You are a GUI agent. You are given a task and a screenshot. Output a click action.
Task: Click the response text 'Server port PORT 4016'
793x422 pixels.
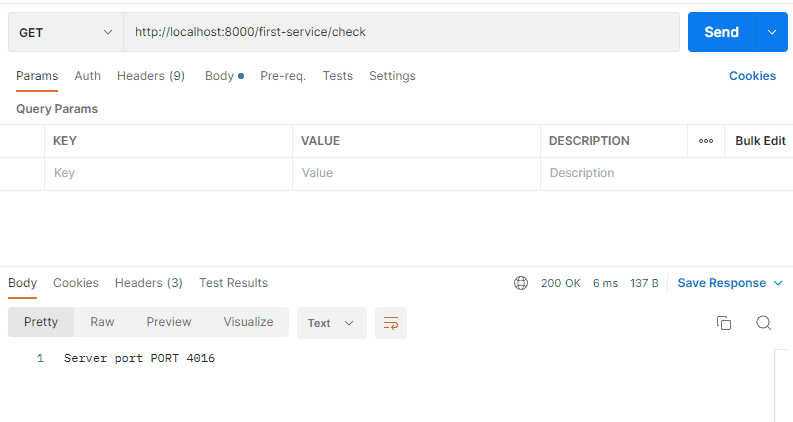click(139, 358)
